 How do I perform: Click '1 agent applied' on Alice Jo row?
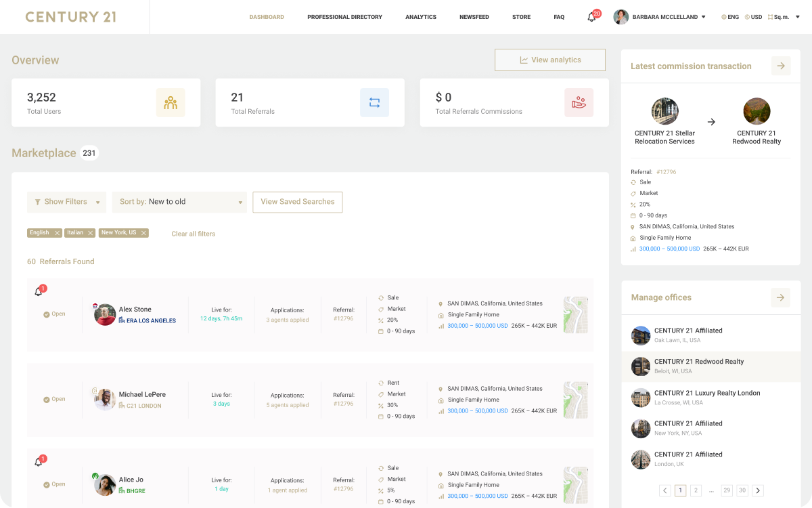pos(288,490)
